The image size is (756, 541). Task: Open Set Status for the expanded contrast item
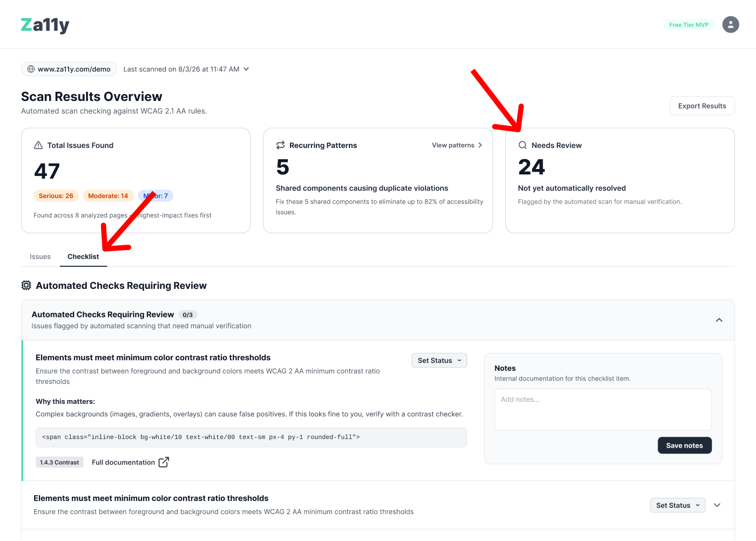coord(439,361)
